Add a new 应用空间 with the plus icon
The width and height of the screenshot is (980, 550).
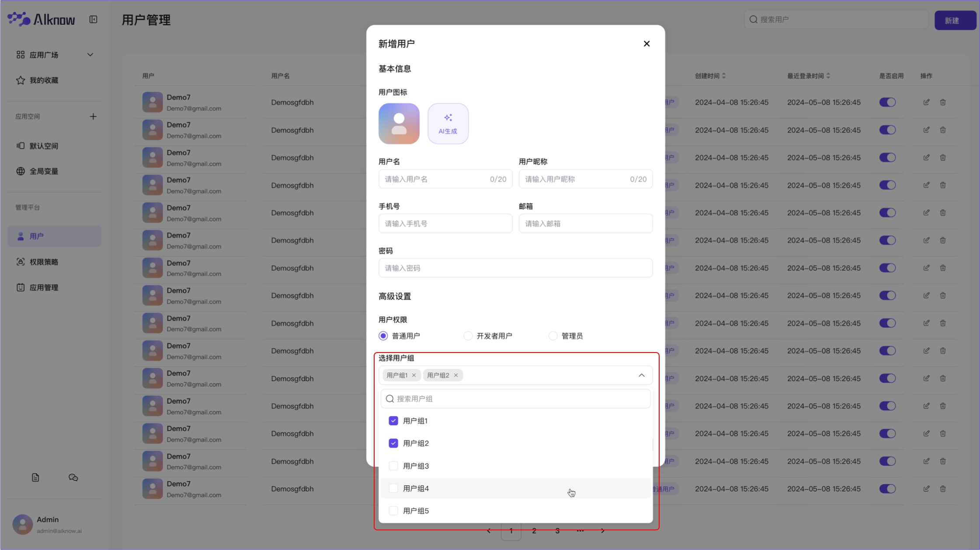93,116
